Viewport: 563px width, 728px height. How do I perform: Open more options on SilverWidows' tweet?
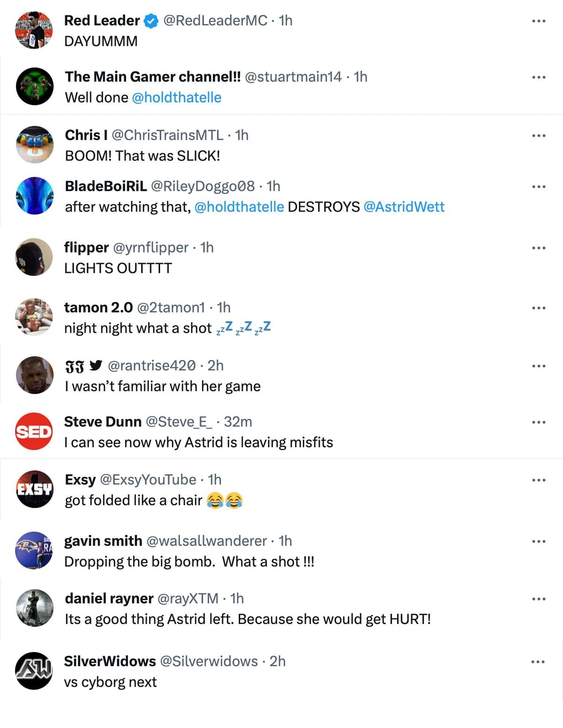click(538, 662)
